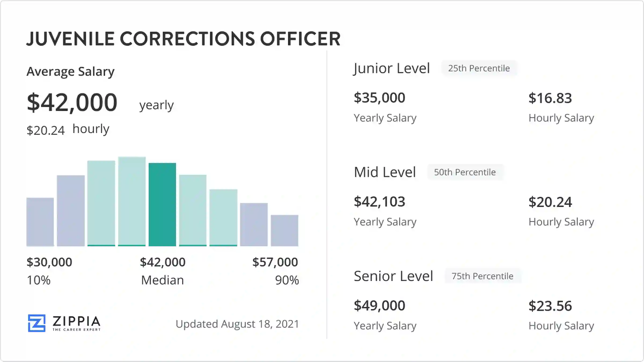Select the Mid Level heading
Screen dimensions: 644x362
pyautogui.click(x=385, y=172)
